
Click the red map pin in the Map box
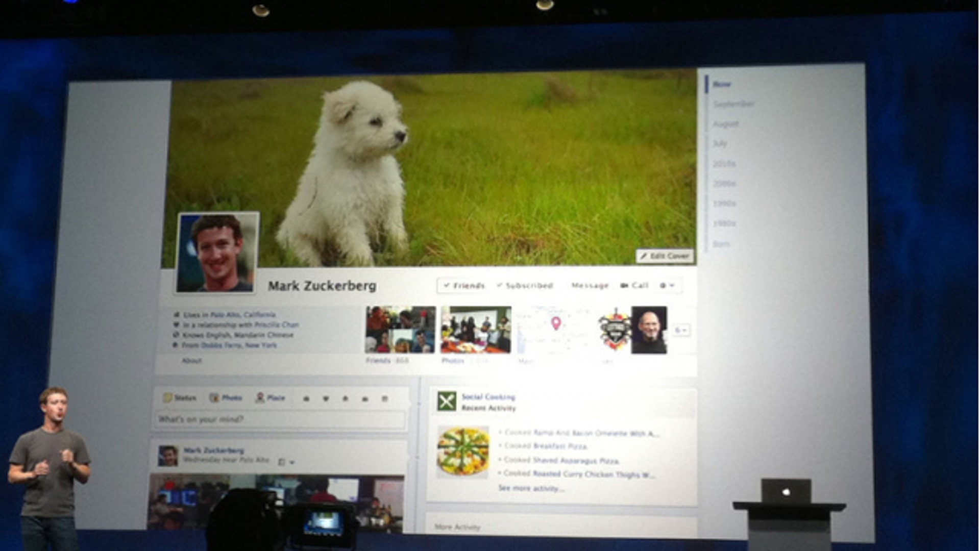[x=556, y=322]
